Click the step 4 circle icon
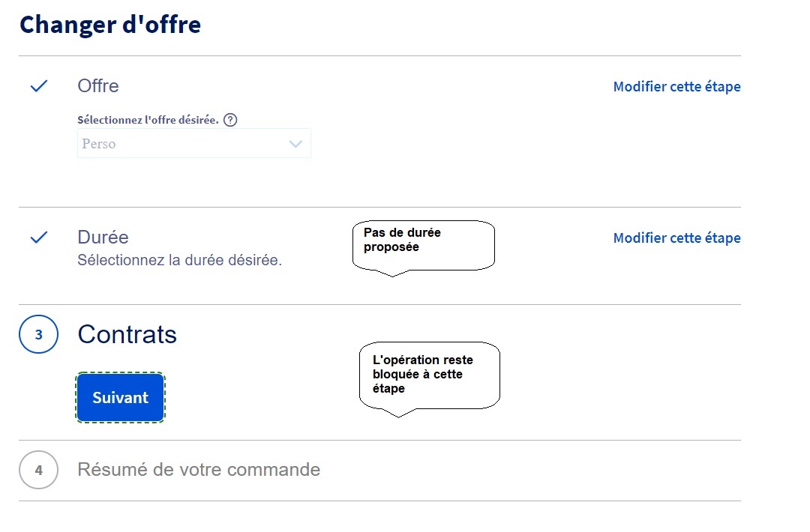 (38, 471)
